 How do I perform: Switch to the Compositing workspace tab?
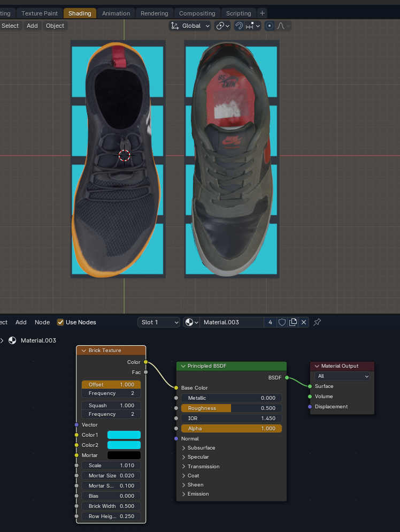click(197, 13)
